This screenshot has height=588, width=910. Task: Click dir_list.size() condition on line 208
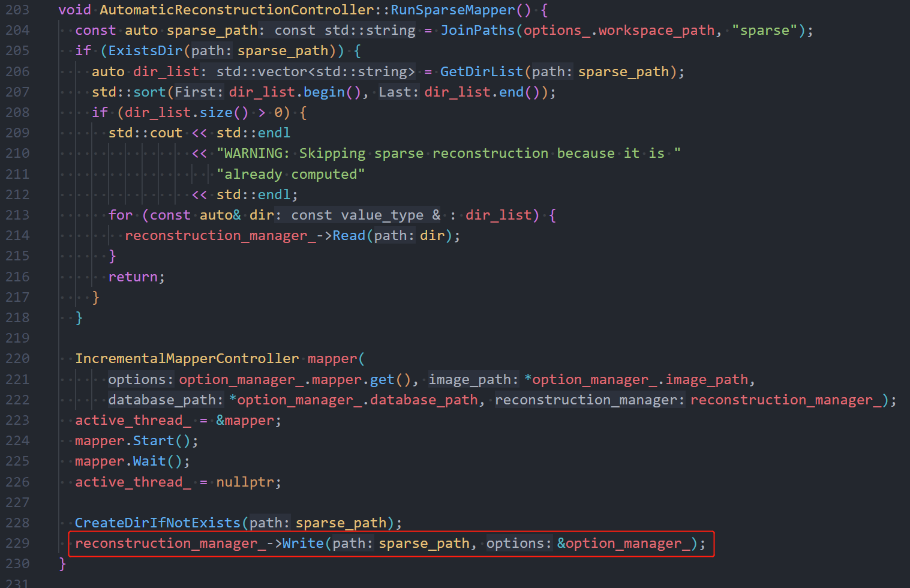point(187,112)
